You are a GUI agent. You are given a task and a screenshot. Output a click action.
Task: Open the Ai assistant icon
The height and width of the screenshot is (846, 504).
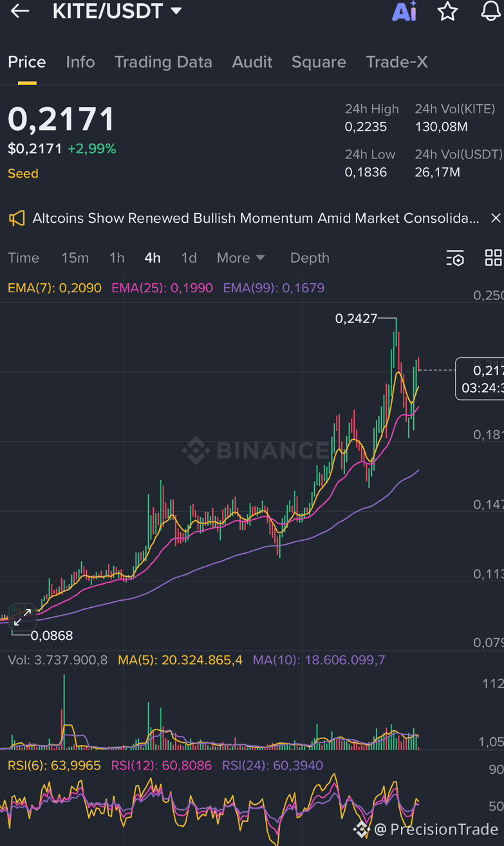point(404,11)
